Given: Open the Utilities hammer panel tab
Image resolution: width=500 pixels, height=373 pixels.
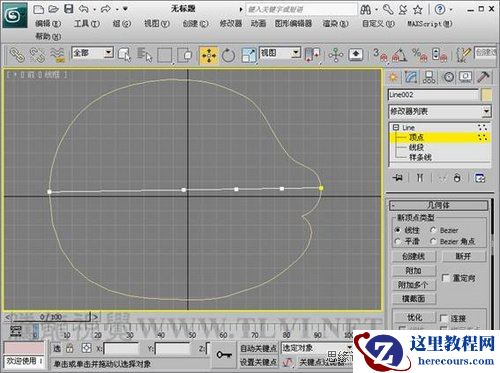Looking at the screenshot, I should (483, 77).
